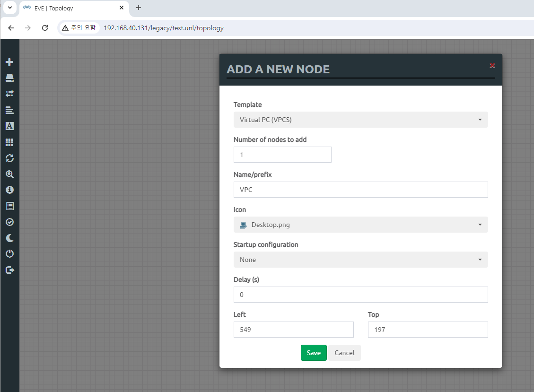Toggle night mode moon icon
This screenshot has height=392, width=534.
coord(9,238)
